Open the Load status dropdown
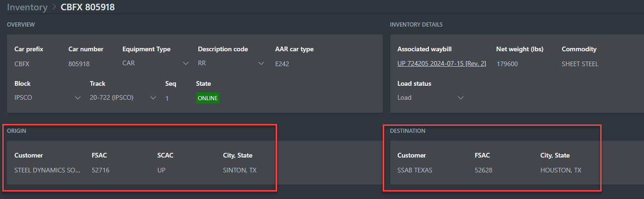Image resolution: width=644 pixels, height=199 pixels. [431, 98]
